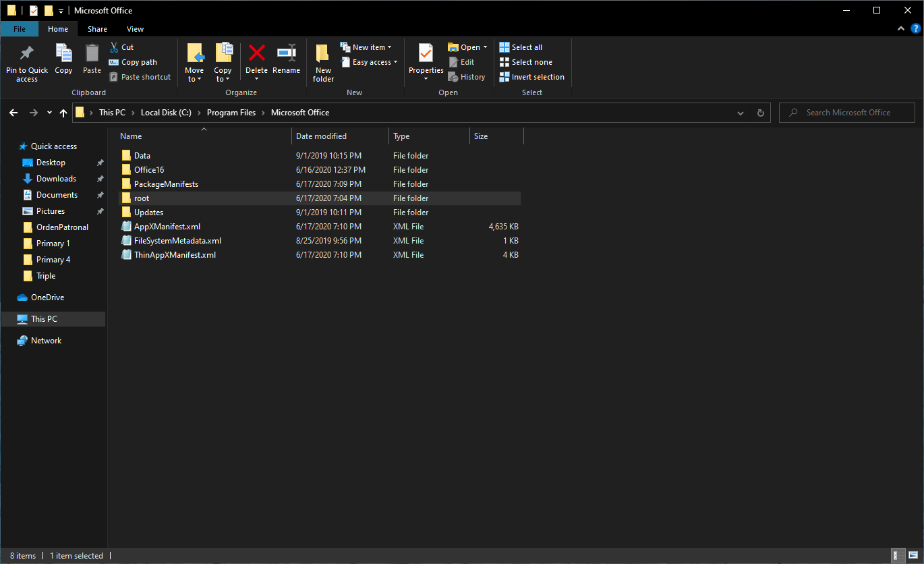The image size is (924, 564).
Task: Click the red Delete icon
Action: (256, 53)
